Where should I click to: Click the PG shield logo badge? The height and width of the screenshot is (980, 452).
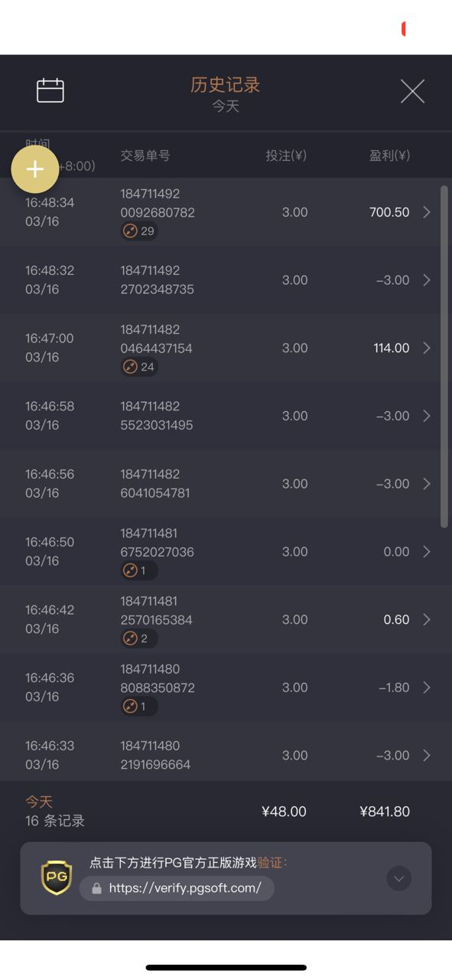coord(57,877)
